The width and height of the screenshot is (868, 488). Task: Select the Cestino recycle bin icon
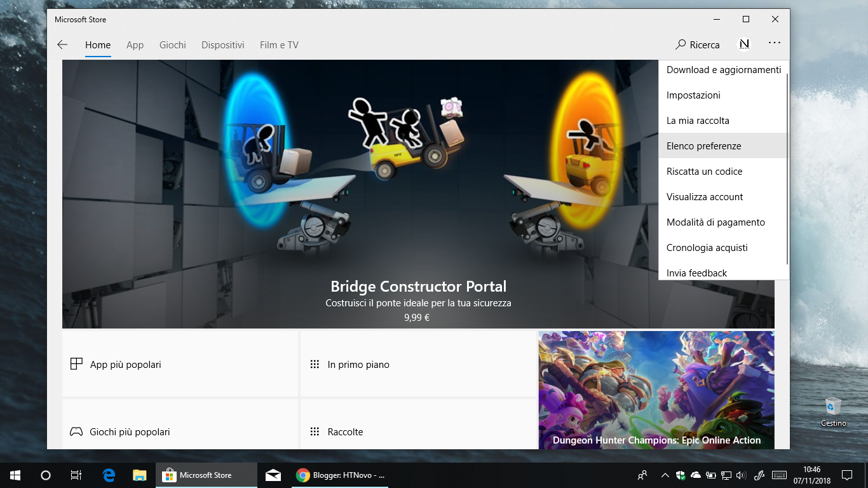[833, 411]
